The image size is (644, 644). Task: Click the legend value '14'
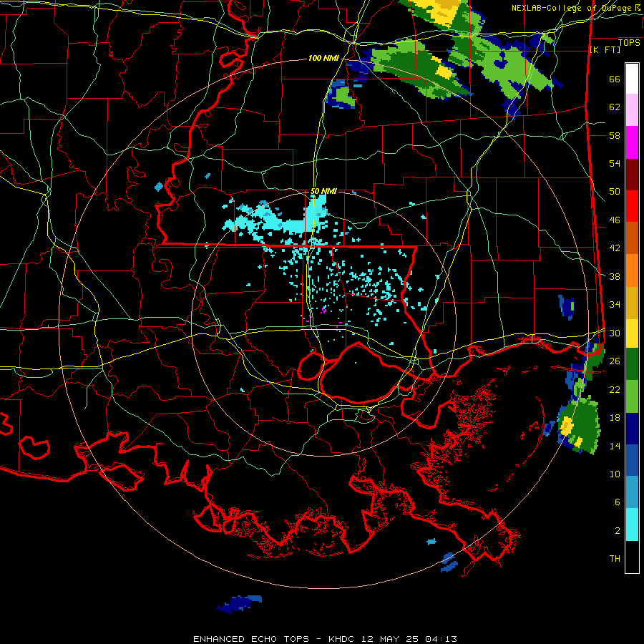point(615,446)
